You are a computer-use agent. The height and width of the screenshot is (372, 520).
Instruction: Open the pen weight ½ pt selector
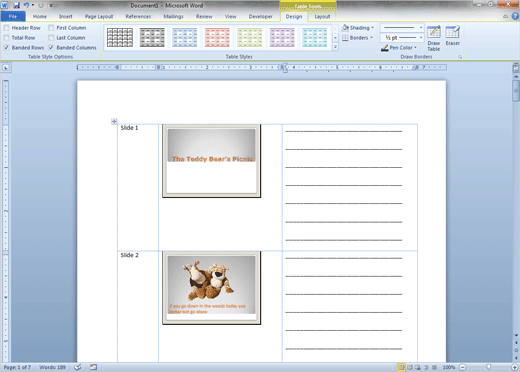point(402,38)
